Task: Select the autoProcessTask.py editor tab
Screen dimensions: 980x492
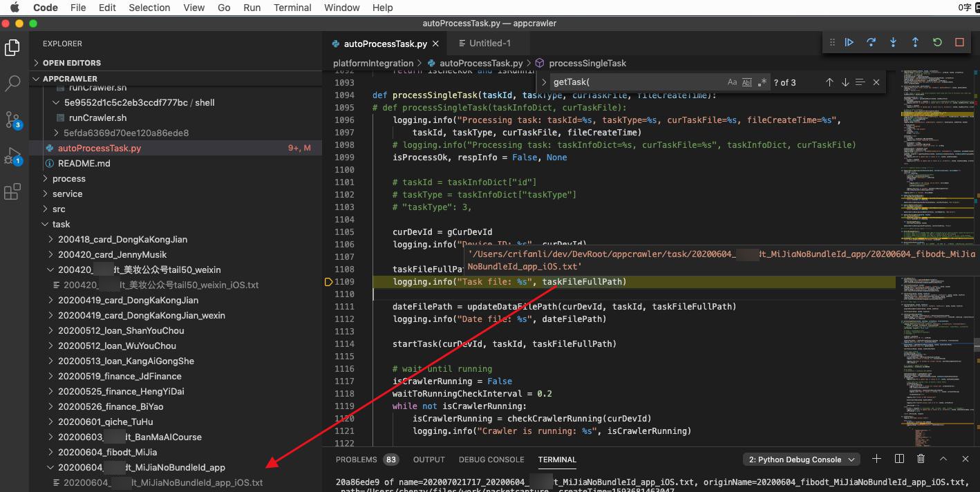Action: click(386, 43)
